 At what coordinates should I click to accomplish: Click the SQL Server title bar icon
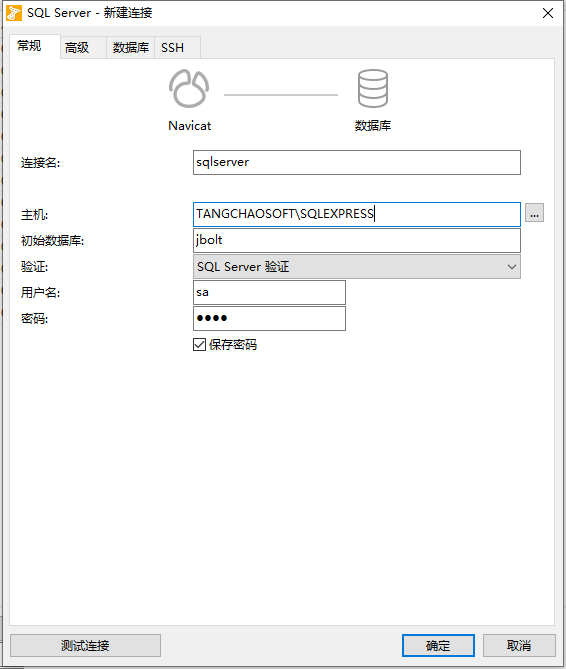click(14, 13)
